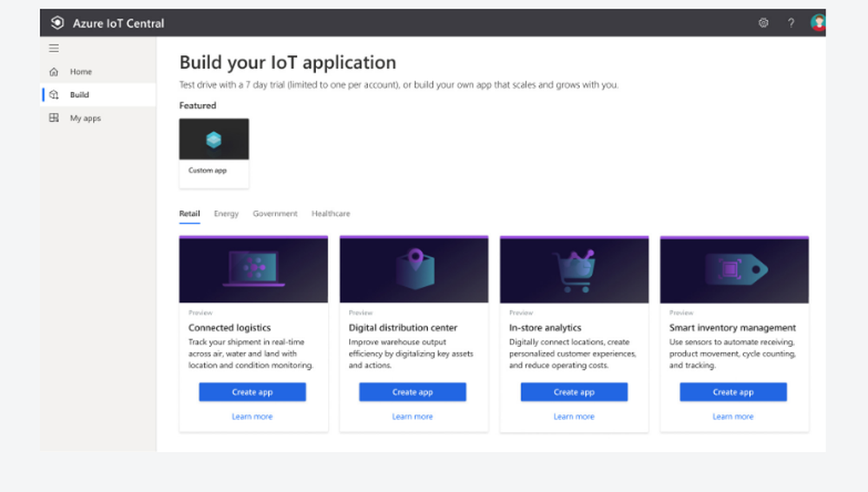
Task: Click the Azure IoT Central title text
Action: 118,23
